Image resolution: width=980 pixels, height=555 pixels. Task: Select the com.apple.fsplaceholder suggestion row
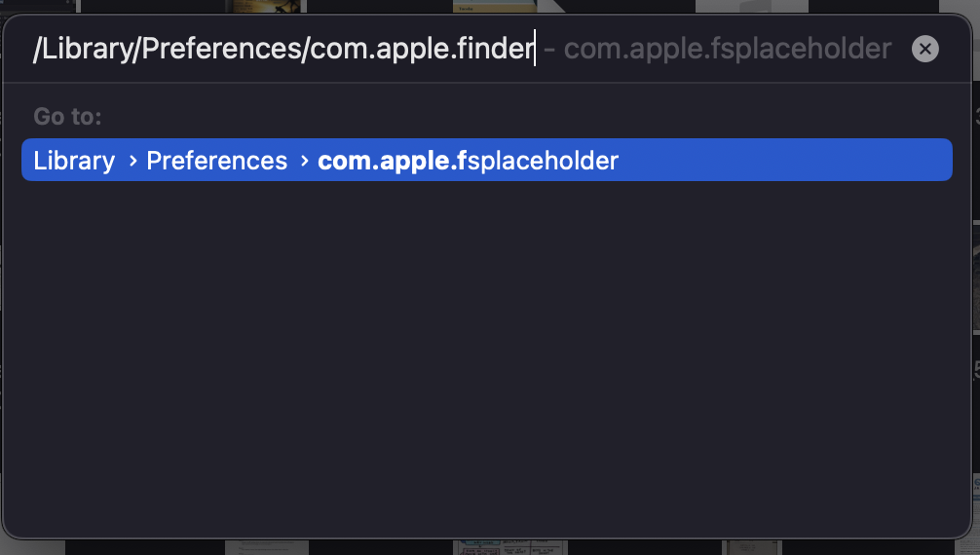point(485,161)
